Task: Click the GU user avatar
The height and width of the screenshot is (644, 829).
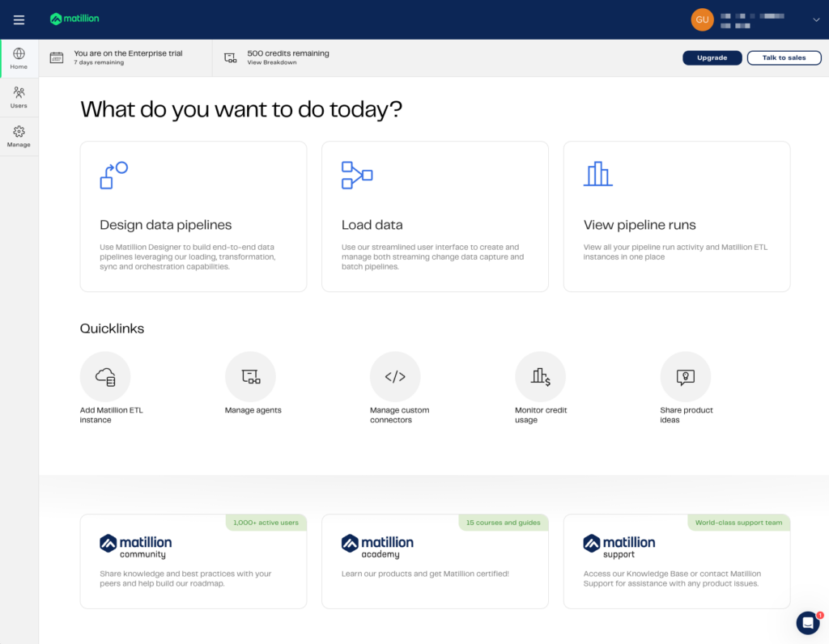Action: coord(702,19)
